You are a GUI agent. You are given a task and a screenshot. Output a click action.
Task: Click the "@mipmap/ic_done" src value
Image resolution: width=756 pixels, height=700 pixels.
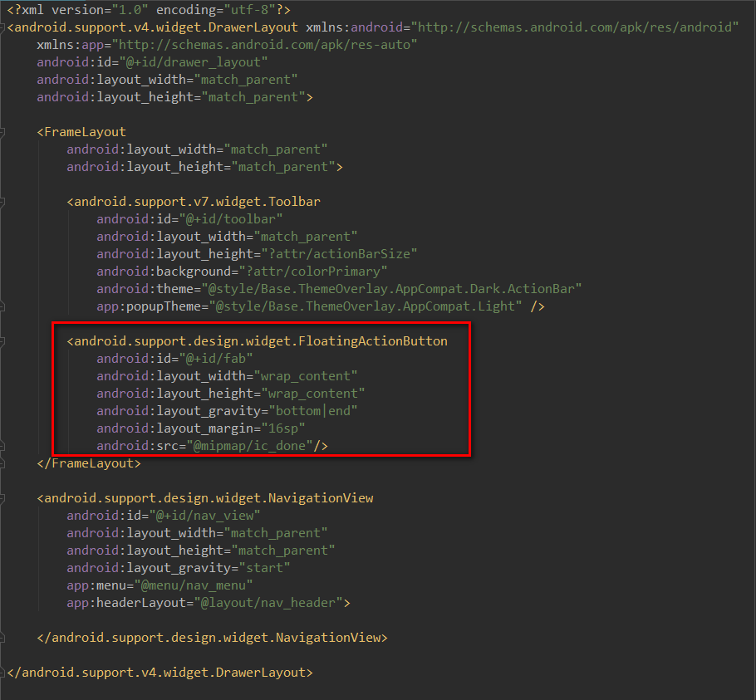click(249, 446)
